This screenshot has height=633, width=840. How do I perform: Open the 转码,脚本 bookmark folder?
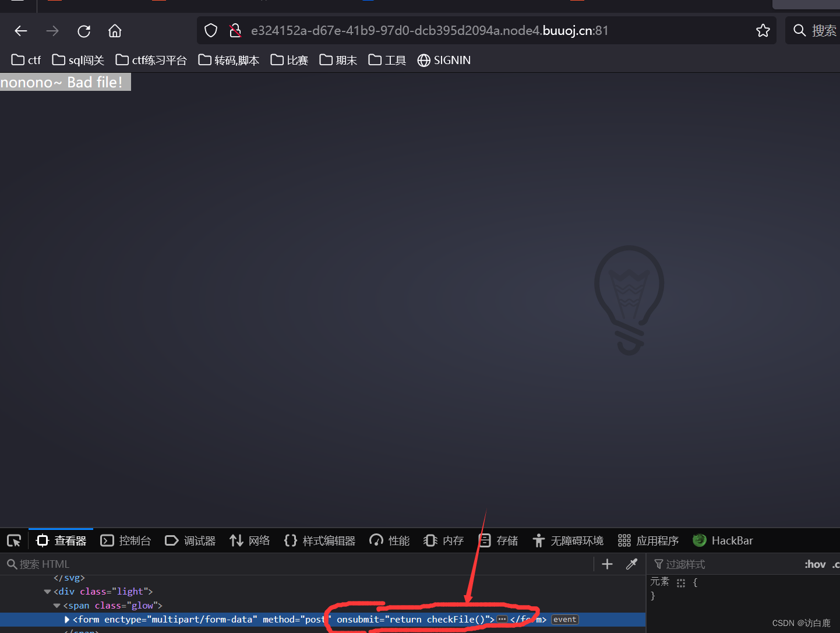coord(229,60)
